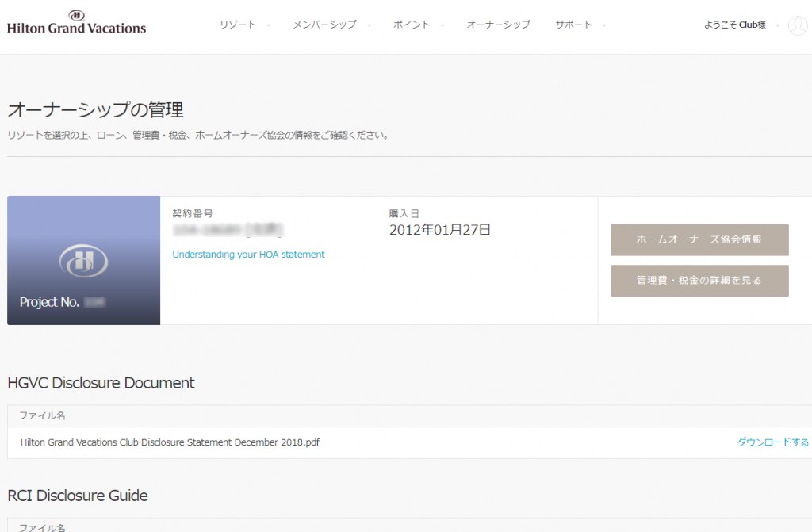This screenshot has height=532, width=812.
Task: Open the メンバーシップ menu
Action: [x=324, y=25]
